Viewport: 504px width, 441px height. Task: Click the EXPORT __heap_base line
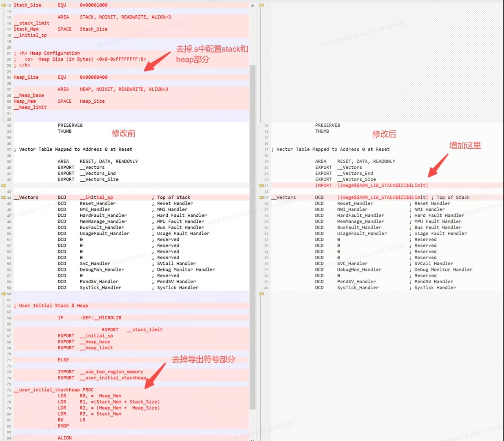(x=131, y=342)
